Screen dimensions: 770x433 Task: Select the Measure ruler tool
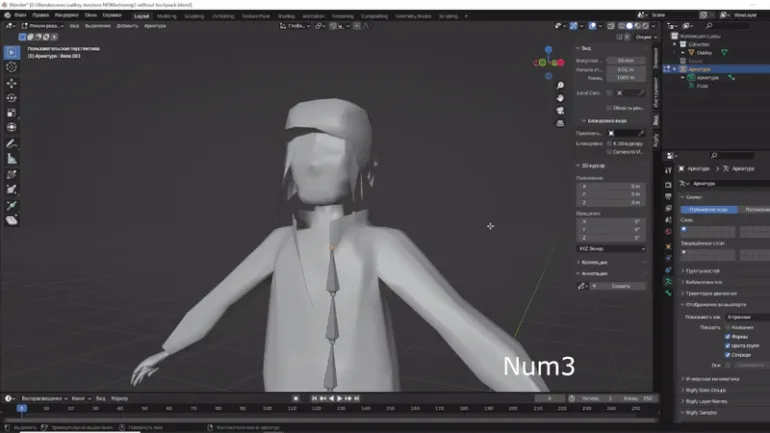point(12,158)
